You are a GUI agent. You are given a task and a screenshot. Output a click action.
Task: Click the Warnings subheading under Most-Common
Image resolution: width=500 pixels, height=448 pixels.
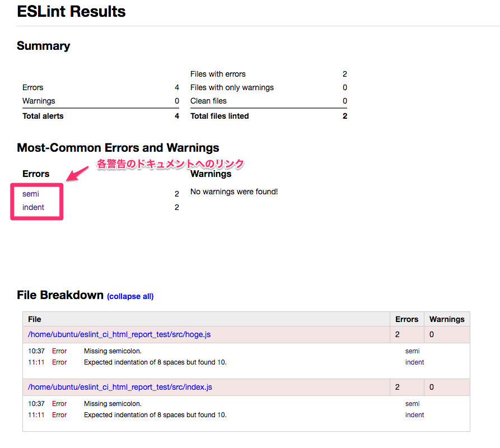211,174
